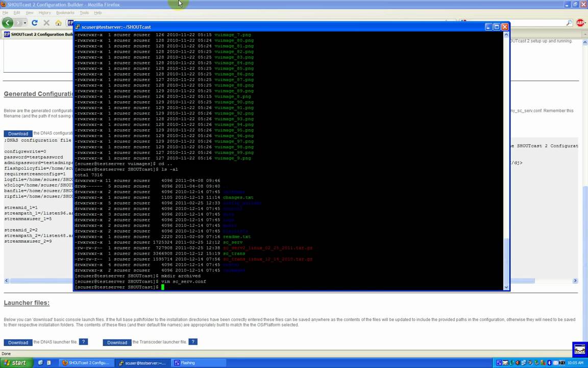Screen dimensions: 588x368
Task: Click the Adblock Plus ABP toolbar icon
Action: [x=580, y=23]
